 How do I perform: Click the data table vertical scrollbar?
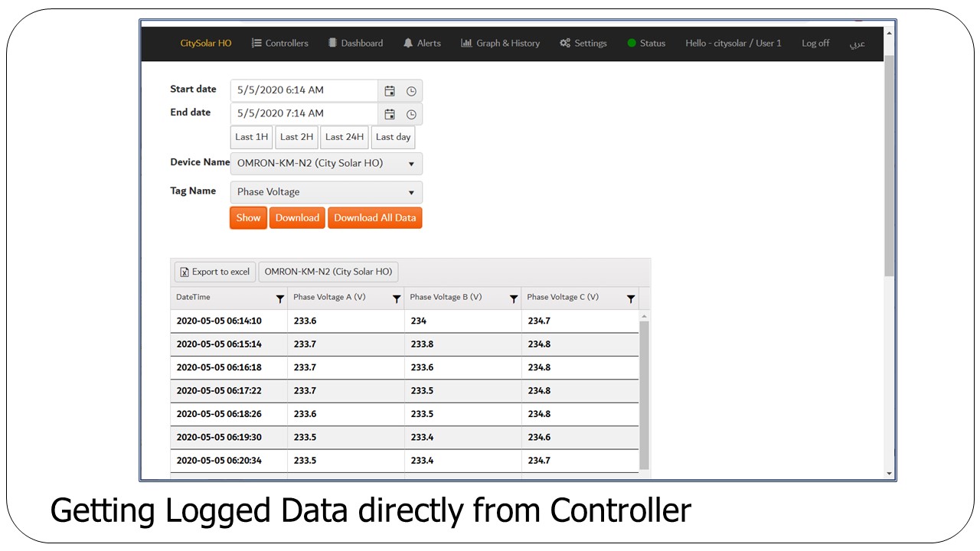644,394
